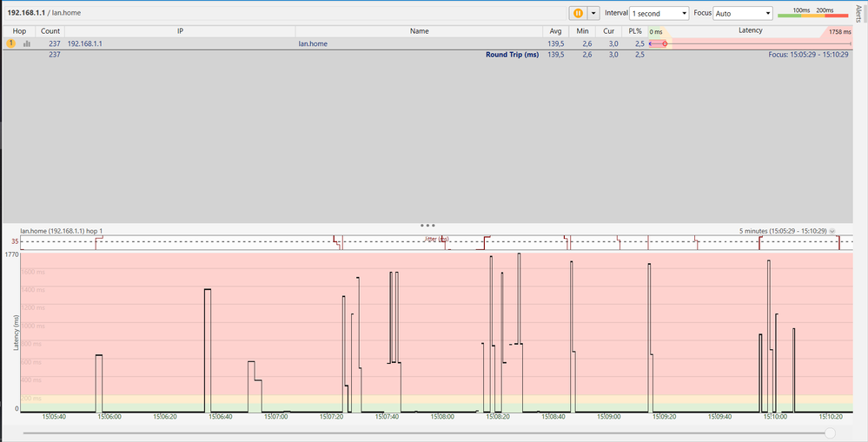This screenshot has width=868, height=442.
Task: Click the timeline slider handle at bottom
Action: click(830, 432)
